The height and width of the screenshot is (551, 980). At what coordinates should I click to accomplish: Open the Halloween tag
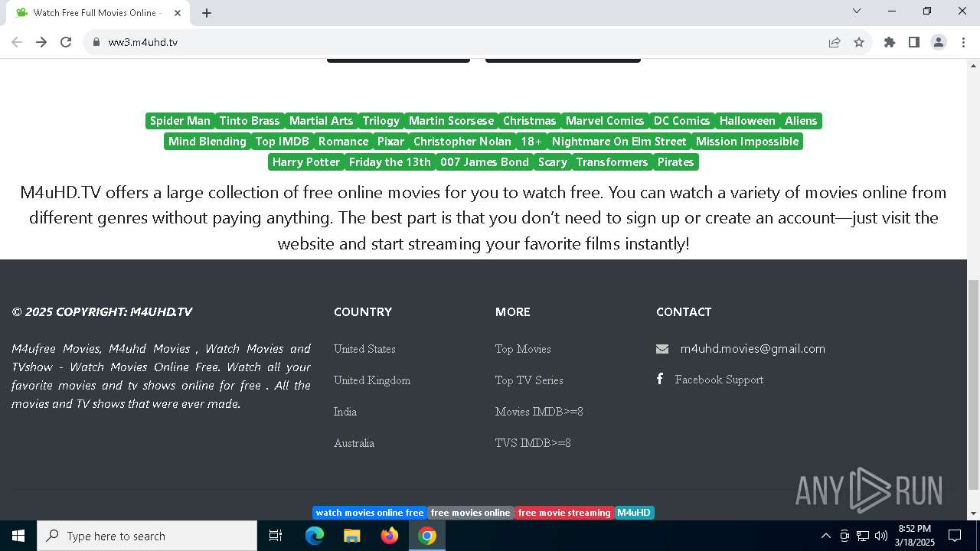747,121
